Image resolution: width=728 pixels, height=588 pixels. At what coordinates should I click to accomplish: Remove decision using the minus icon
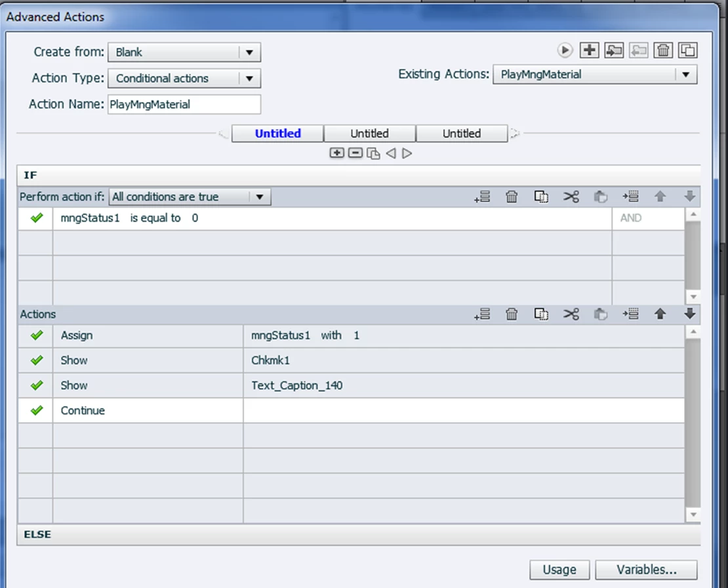355,153
